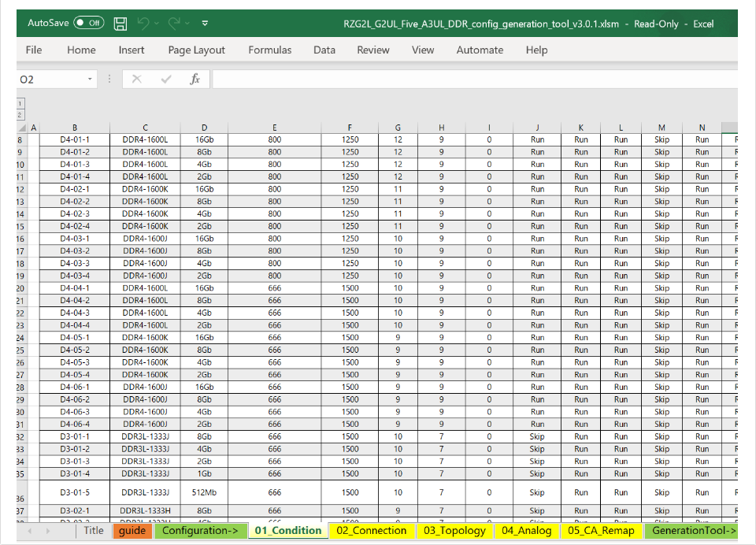The image size is (756, 545).
Task: Select column B header
Action: pos(75,128)
